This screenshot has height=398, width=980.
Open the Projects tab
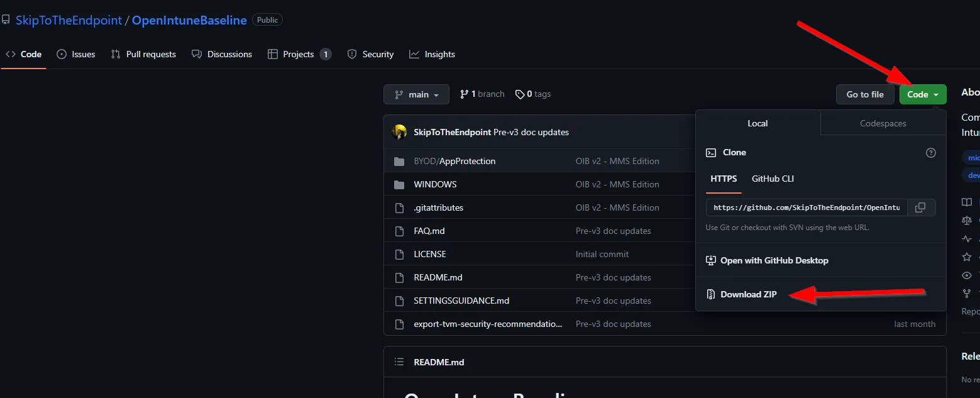point(299,54)
